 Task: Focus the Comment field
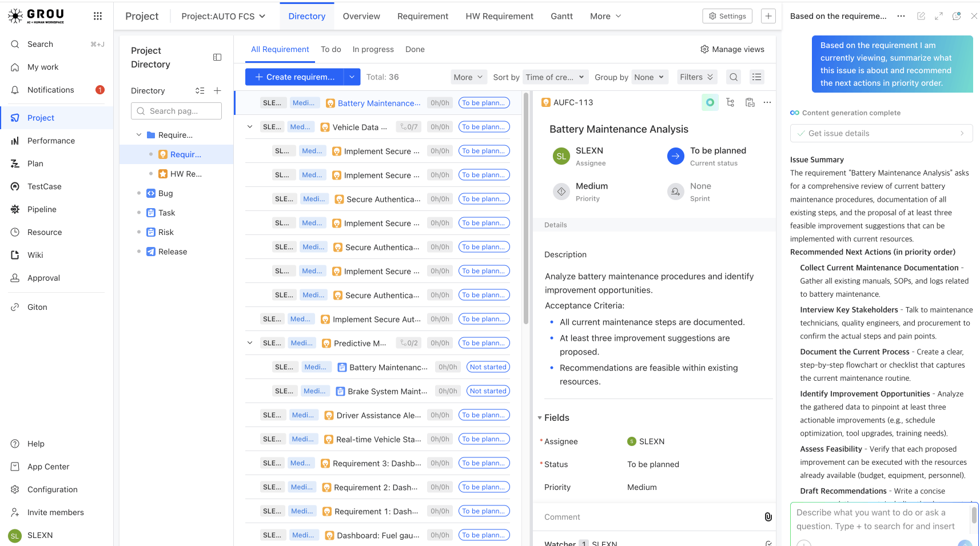652,517
